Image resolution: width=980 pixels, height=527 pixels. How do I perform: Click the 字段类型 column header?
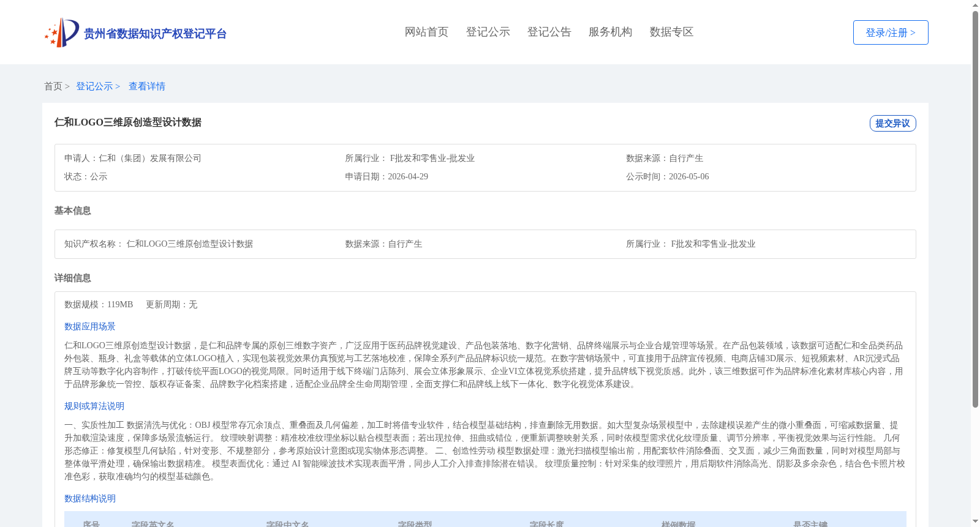[415, 524]
